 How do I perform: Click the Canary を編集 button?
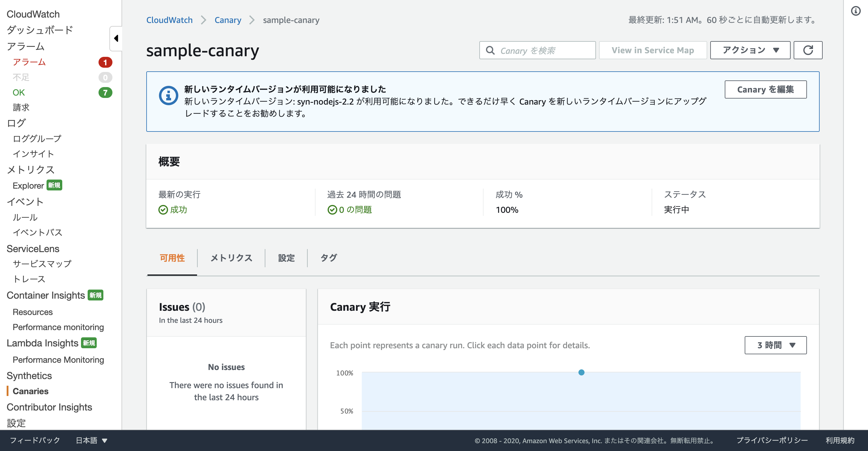[x=766, y=89]
